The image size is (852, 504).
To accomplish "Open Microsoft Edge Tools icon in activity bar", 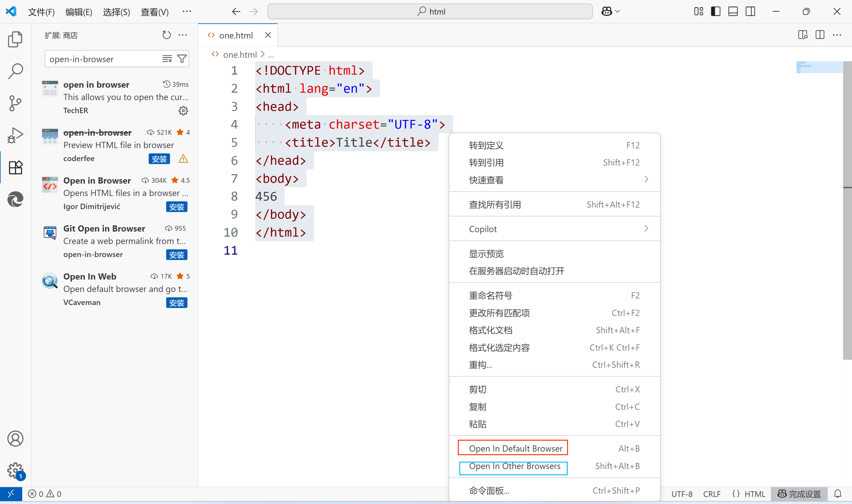I will 15,199.
